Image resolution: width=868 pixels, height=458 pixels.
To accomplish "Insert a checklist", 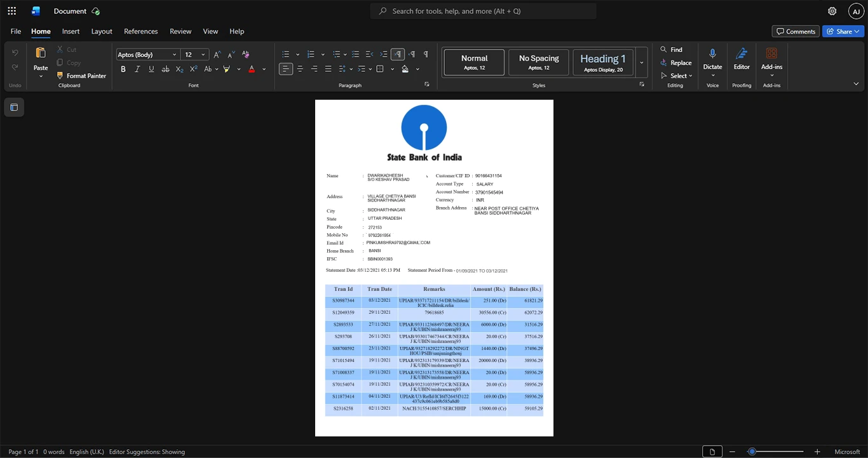I will click(x=356, y=55).
